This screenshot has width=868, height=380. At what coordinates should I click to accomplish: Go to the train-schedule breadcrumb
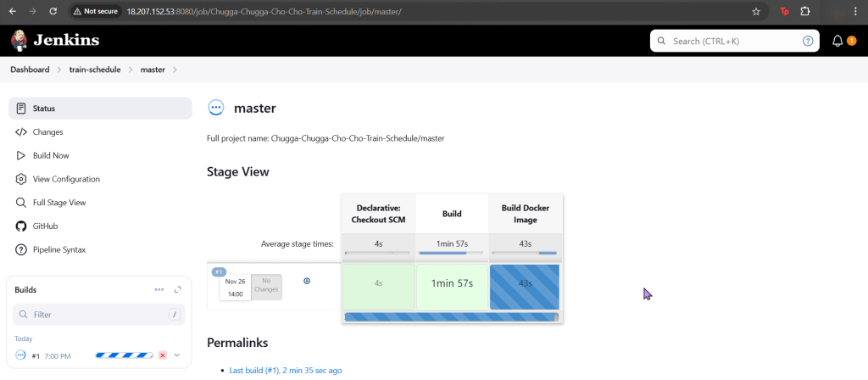point(95,70)
